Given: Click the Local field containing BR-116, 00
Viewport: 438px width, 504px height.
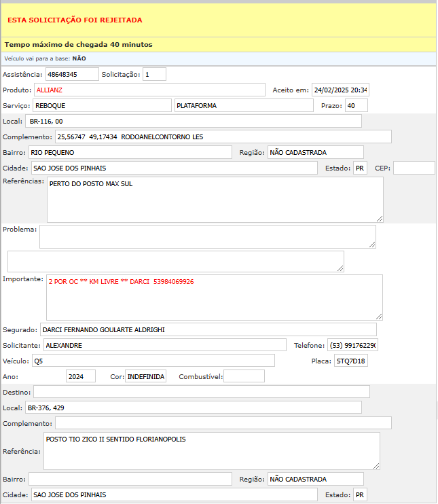Looking at the screenshot, I should click(193, 121).
